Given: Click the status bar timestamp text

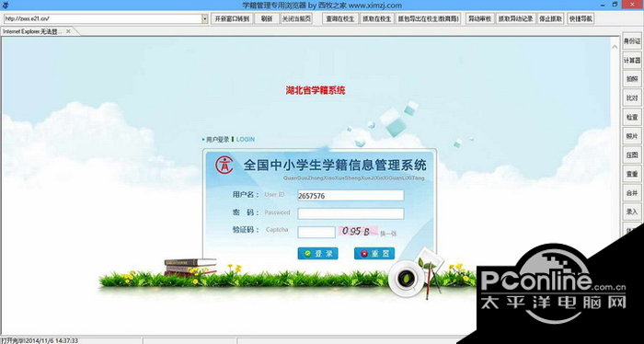Looking at the screenshot, I should tap(52, 340).
